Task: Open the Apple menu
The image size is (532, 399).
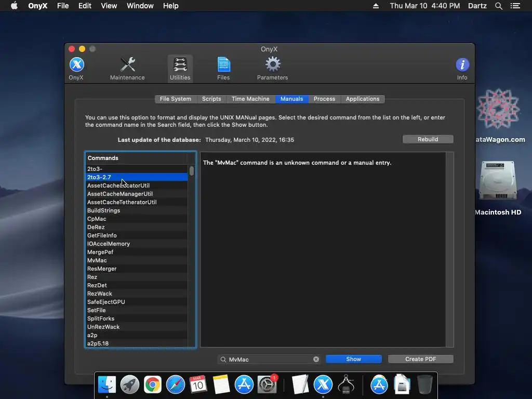Action: 14,6
